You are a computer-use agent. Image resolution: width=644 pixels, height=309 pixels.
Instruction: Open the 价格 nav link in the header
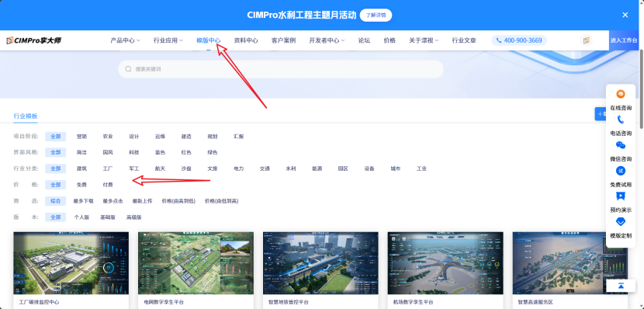pyautogui.click(x=390, y=40)
